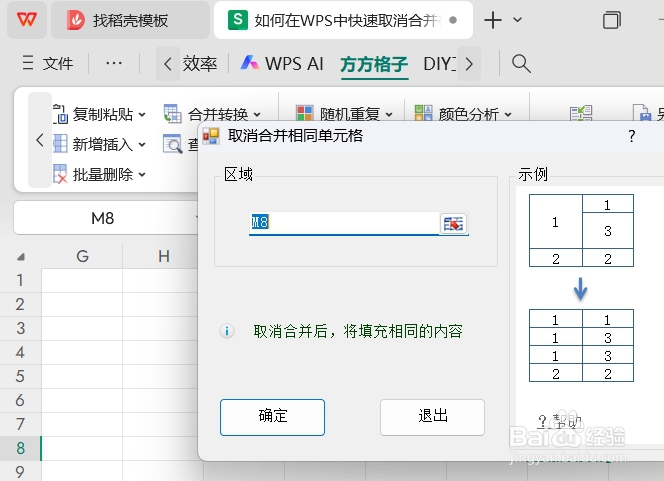Click the 复制粘贴 clipboard icon
The image size is (664, 481).
60,114
